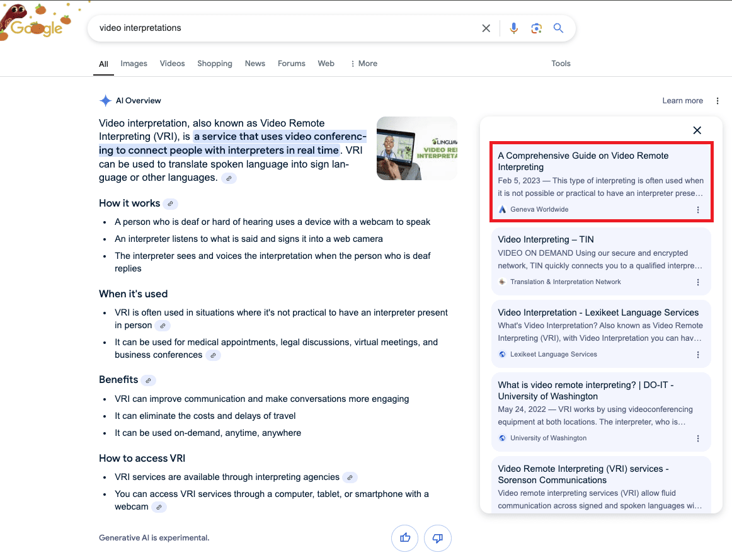The height and width of the screenshot is (560, 732).
Task: Give thumbs up to AI Overview
Action: pyautogui.click(x=404, y=538)
